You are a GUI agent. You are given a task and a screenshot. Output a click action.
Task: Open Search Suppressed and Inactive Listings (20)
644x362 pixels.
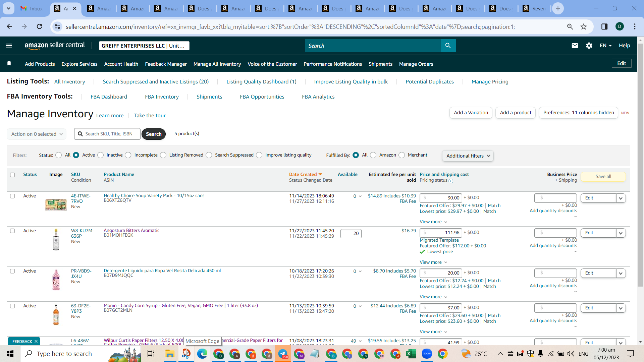156,81
